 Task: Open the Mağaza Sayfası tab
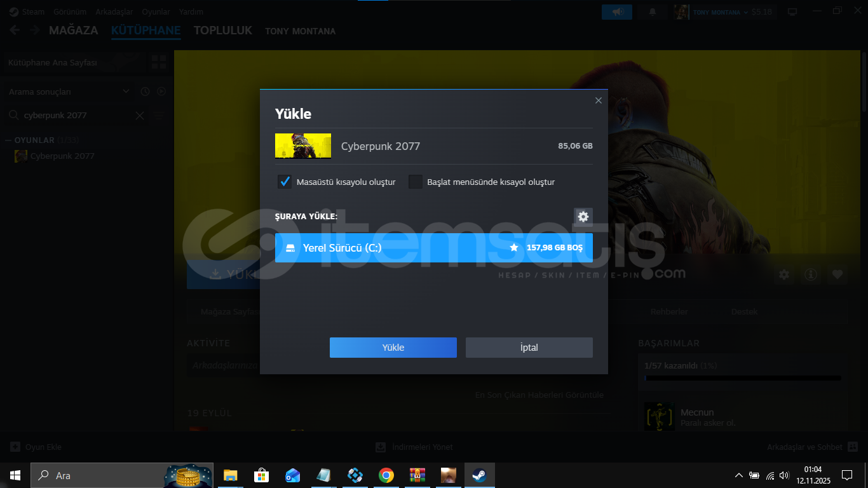tap(230, 312)
